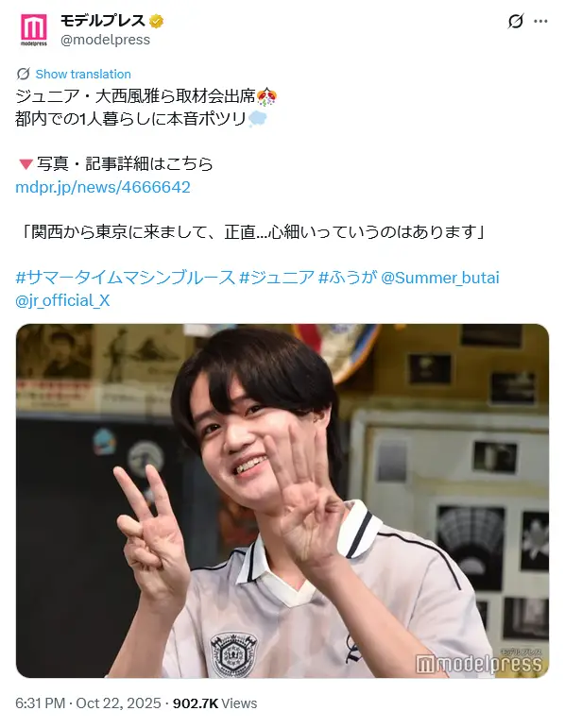
Task: Open hashtag #ジュニア
Action: pos(277,278)
